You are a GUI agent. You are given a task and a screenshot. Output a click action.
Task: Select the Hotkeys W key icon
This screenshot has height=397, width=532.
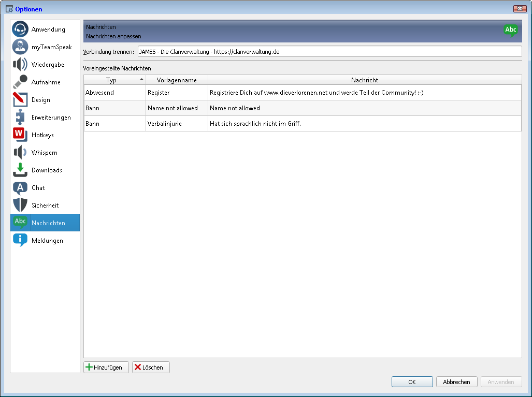click(20, 135)
